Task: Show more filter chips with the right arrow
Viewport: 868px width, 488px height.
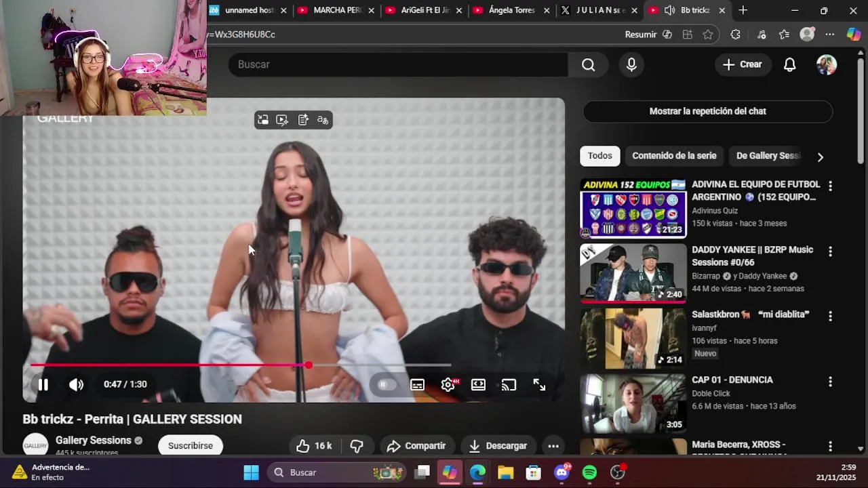Action: (x=820, y=157)
